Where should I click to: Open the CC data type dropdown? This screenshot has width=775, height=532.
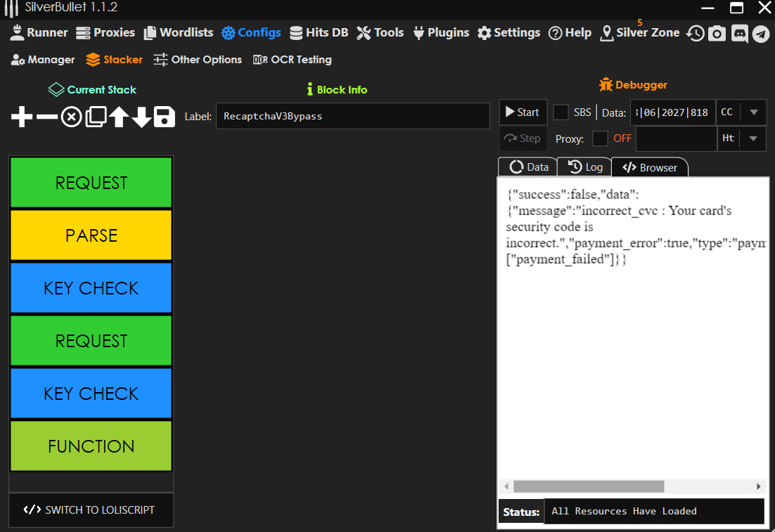(741, 112)
